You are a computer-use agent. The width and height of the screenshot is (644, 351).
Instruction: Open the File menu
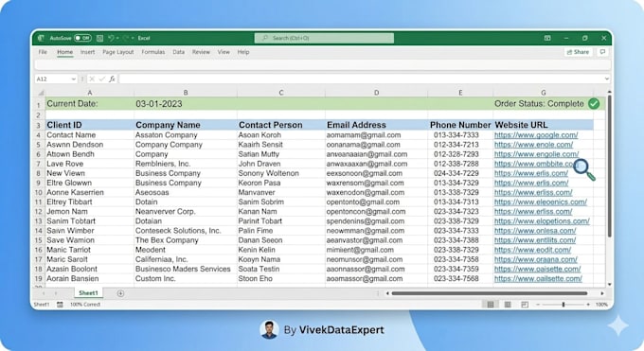tap(43, 52)
